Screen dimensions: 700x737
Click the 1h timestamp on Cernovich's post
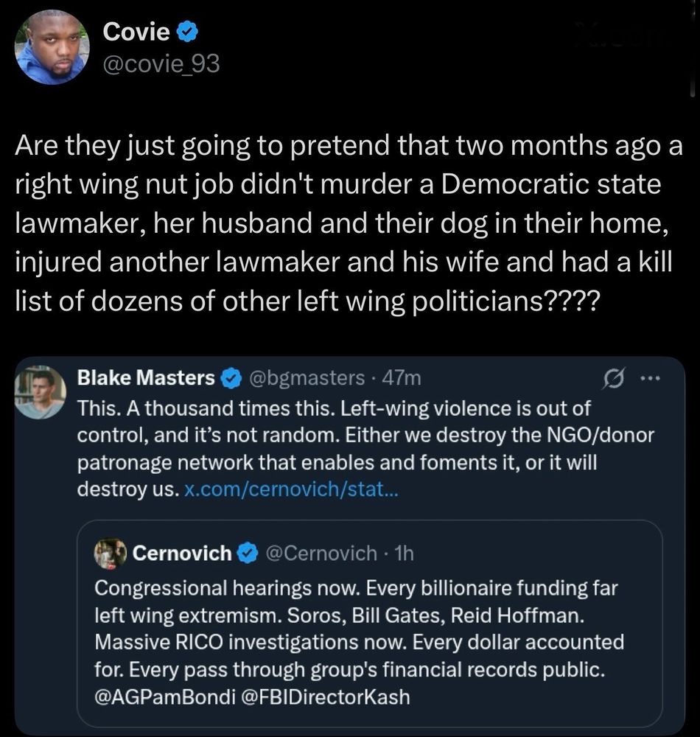[405, 553]
